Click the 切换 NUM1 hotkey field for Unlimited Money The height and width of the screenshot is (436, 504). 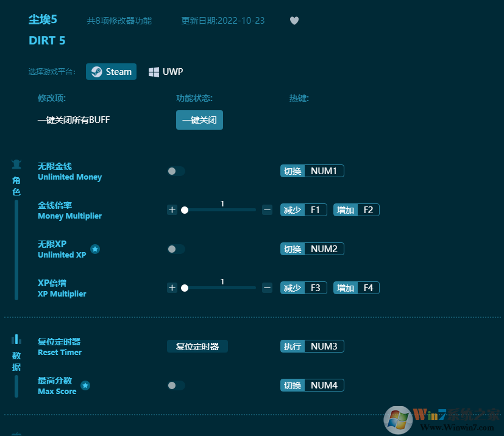(x=312, y=171)
